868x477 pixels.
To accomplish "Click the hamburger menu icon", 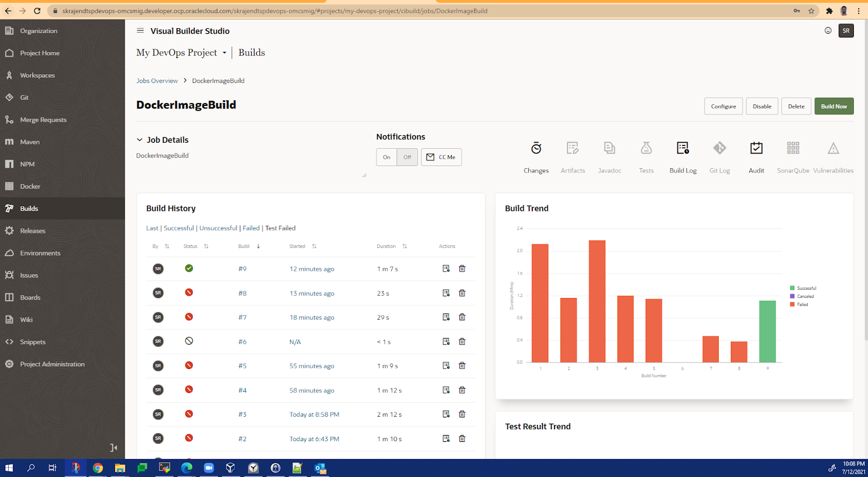I will (140, 31).
